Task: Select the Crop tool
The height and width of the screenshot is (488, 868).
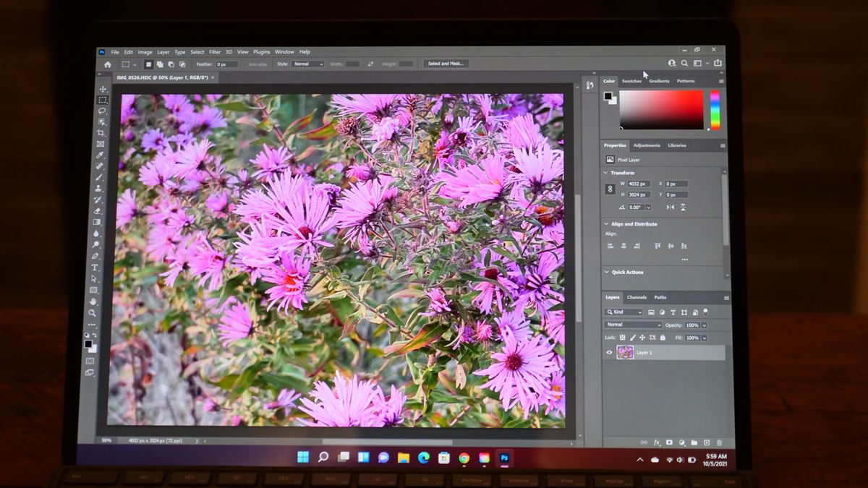Action: tap(100, 132)
